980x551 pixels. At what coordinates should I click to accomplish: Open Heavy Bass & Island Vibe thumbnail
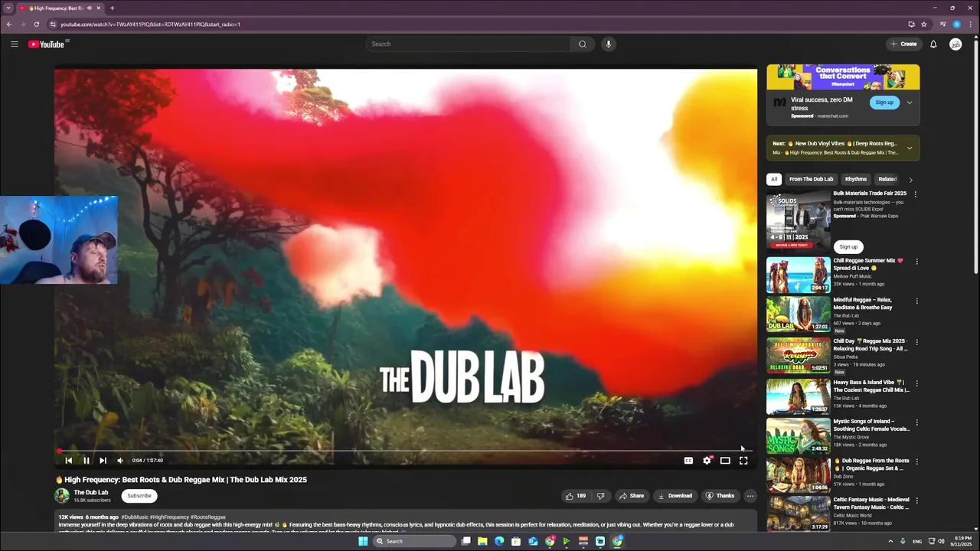[x=798, y=396]
